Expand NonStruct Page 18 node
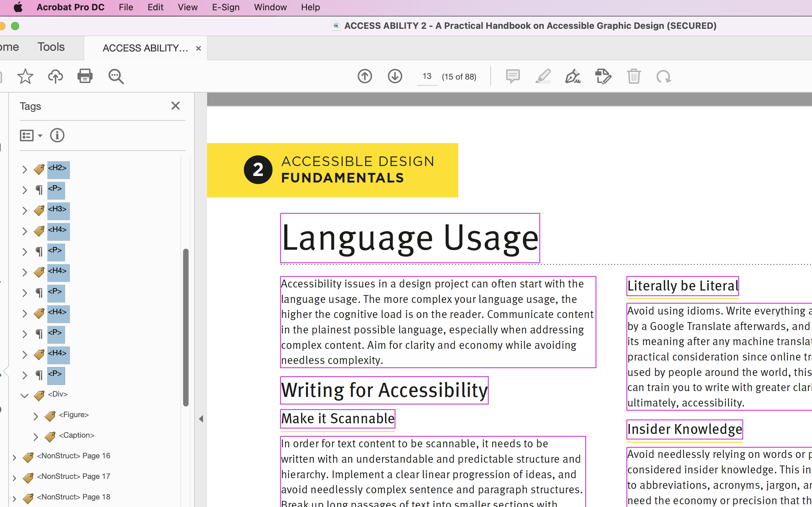Viewport: 812px width, 507px height. point(14,498)
